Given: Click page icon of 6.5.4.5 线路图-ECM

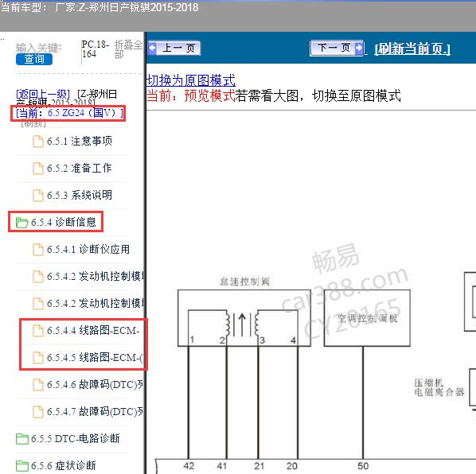Looking at the screenshot, I should pyautogui.click(x=38, y=358).
